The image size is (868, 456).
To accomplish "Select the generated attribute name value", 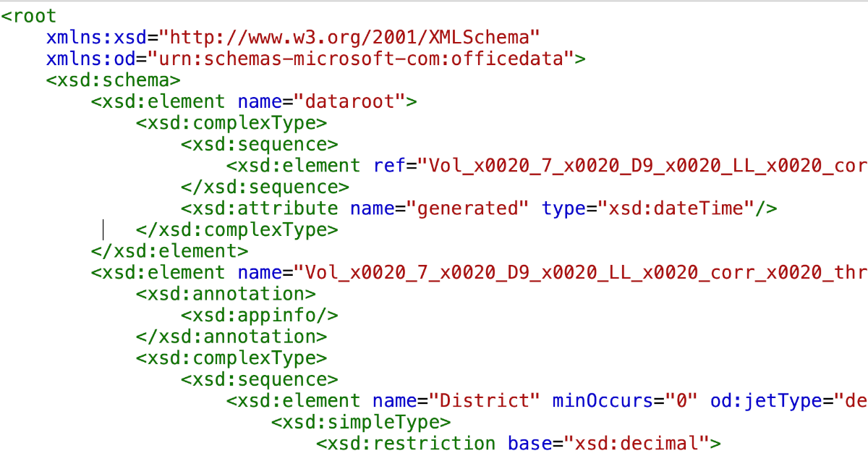I will (470, 208).
